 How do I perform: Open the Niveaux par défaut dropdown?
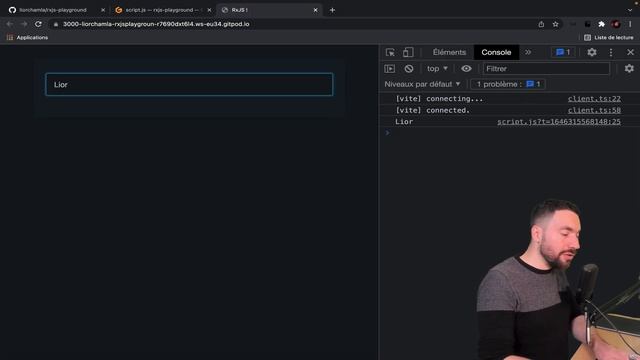pos(422,84)
